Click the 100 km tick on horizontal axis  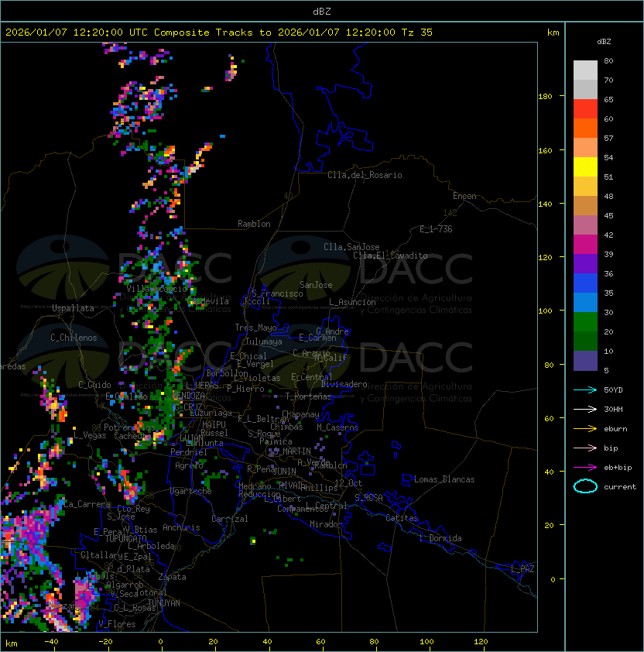[427, 642]
